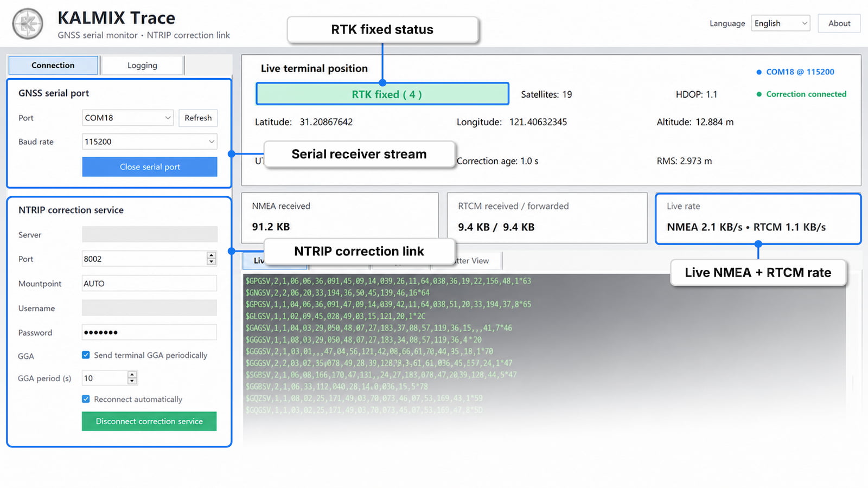Image resolution: width=868 pixels, height=488 pixels.
Task: Focus the NTRIP Server input field
Action: click(150, 235)
